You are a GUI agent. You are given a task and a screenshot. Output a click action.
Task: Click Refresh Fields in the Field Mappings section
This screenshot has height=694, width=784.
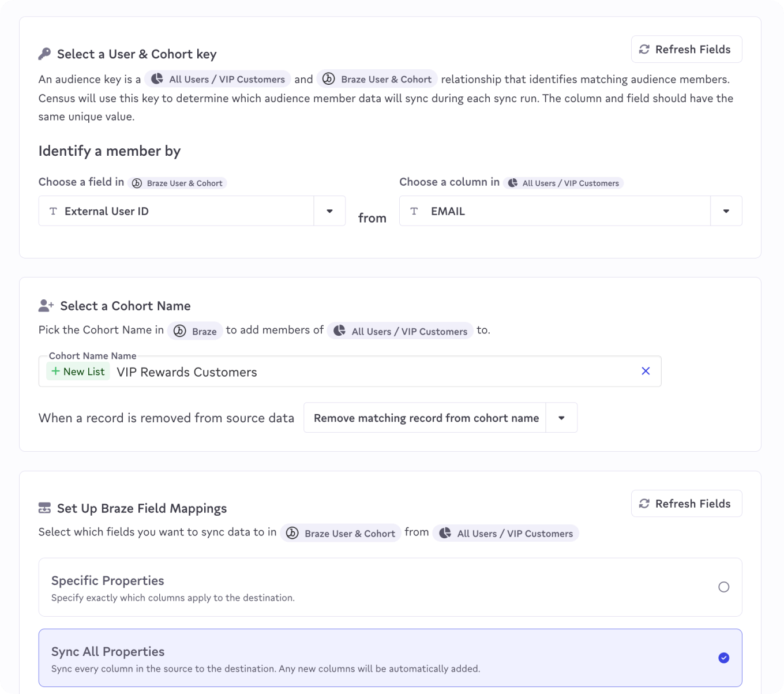tap(686, 504)
